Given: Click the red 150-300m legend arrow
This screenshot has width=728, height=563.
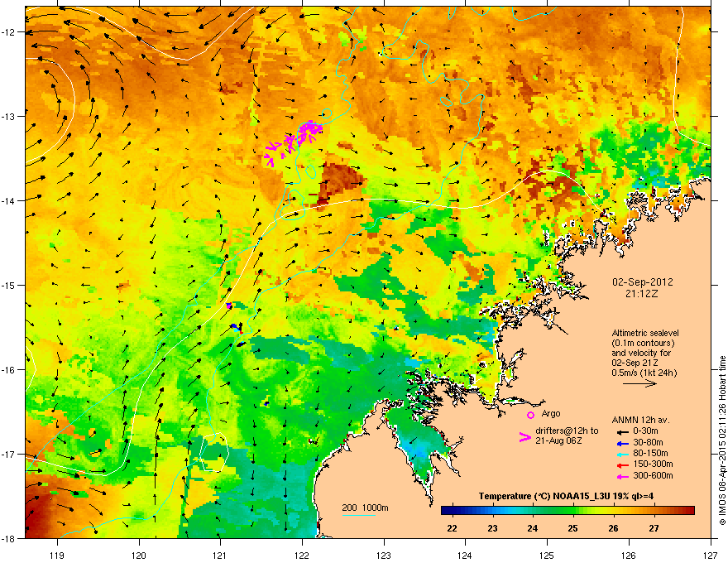Looking at the screenshot, I should click(622, 465).
